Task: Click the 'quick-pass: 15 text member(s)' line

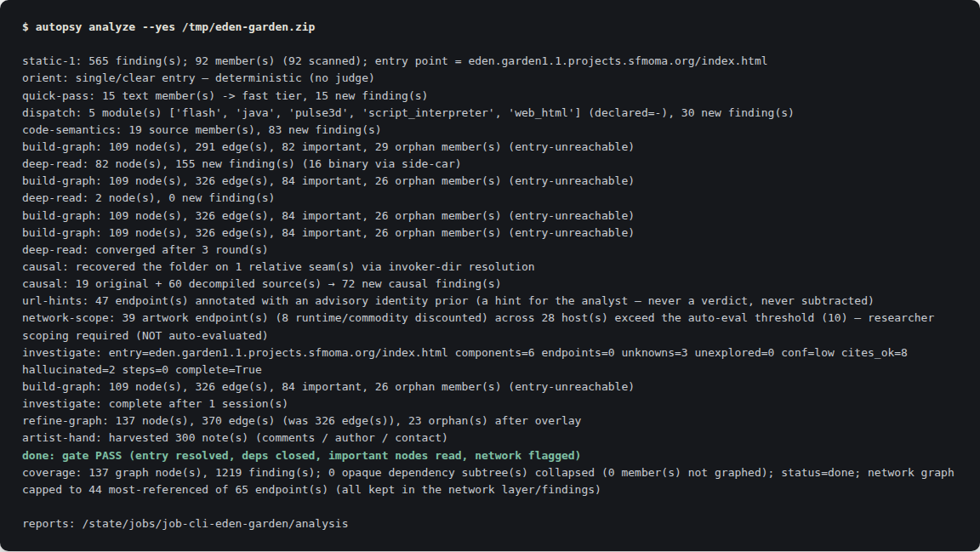Action: (x=225, y=95)
